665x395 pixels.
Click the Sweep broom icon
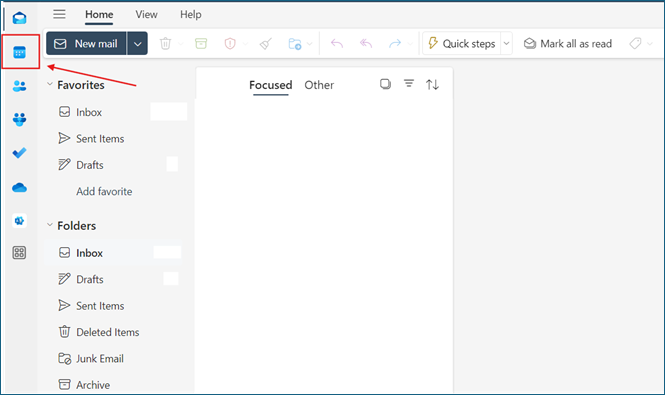265,43
